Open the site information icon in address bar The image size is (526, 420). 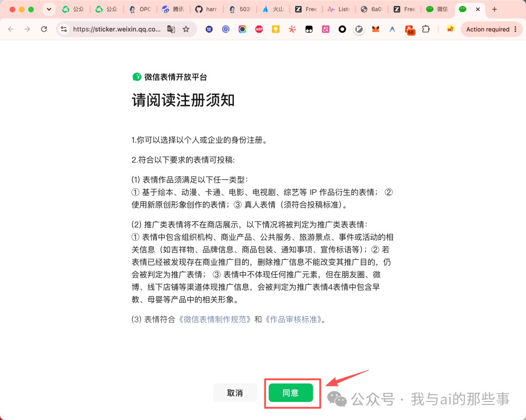point(64,29)
